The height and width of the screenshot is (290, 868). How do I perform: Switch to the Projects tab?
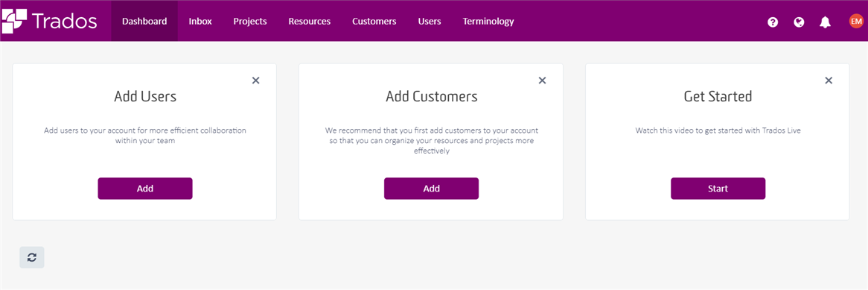pos(250,21)
